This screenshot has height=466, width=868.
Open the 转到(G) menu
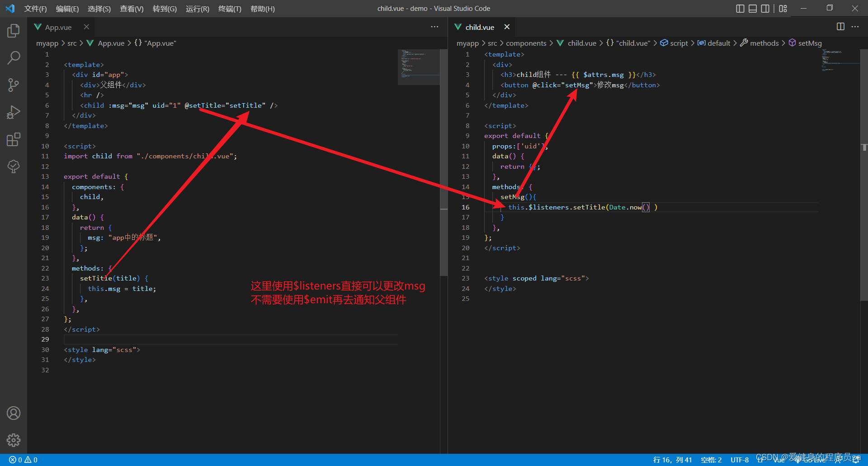point(165,9)
